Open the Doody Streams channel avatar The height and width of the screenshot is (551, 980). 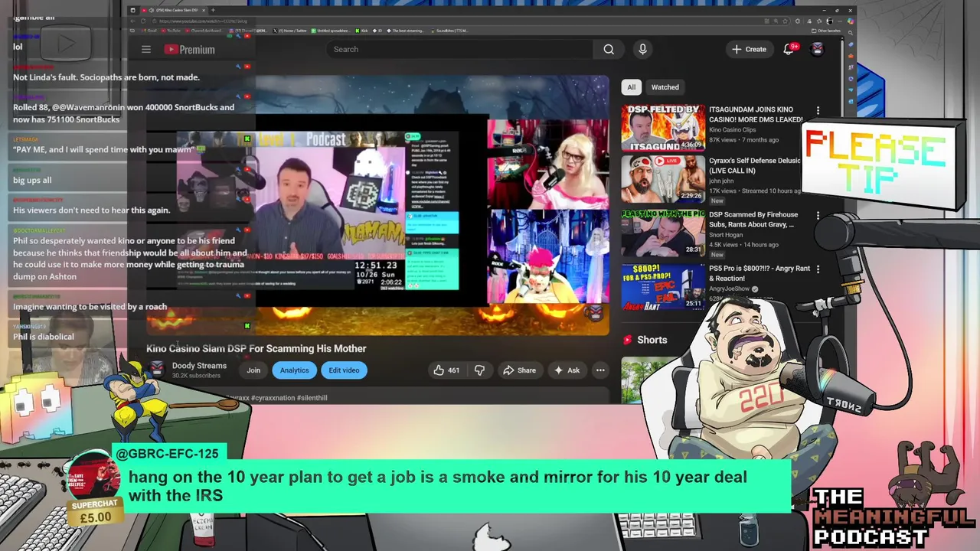tap(156, 370)
